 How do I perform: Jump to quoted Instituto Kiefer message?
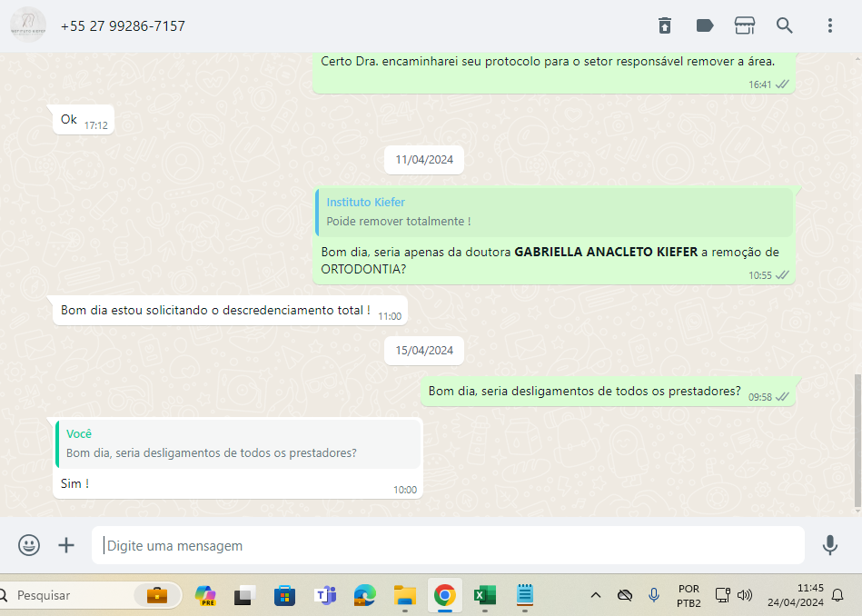click(x=554, y=212)
